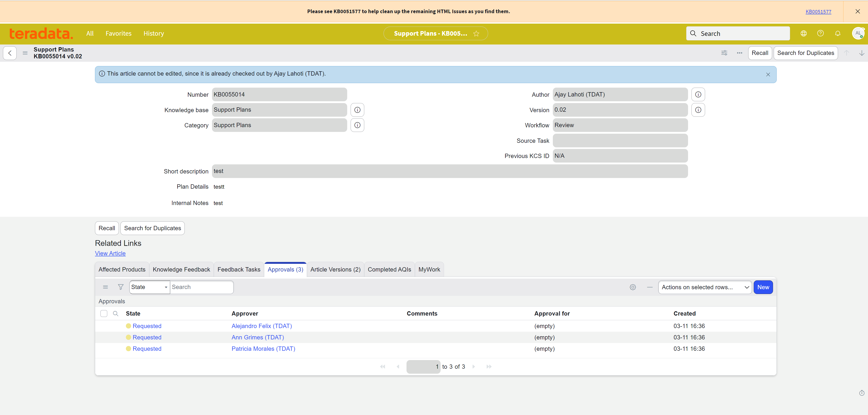Screen dimensions: 868x415
Task: Click the blue New button
Action: [x=763, y=287]
